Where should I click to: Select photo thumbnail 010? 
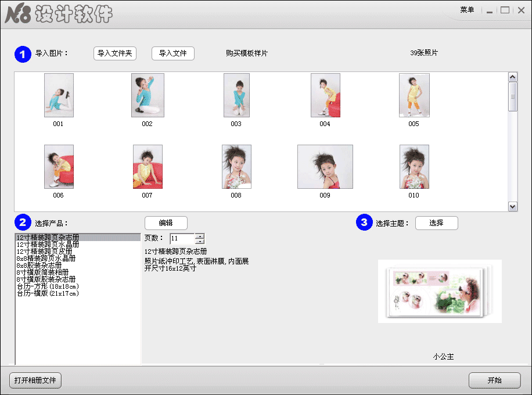414,167
